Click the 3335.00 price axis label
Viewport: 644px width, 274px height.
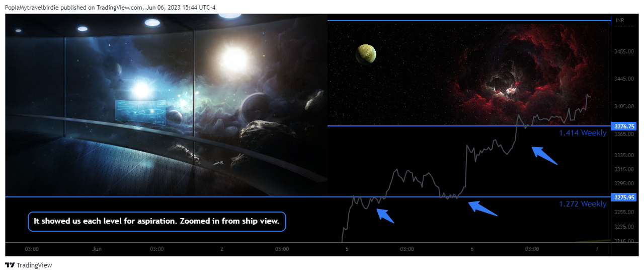pos(624,155)
